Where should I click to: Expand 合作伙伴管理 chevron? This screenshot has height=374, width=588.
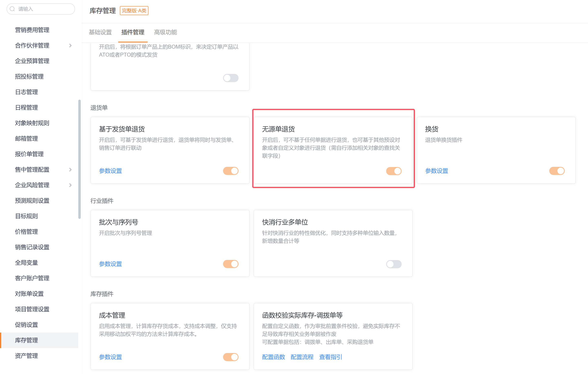[70, 46]
